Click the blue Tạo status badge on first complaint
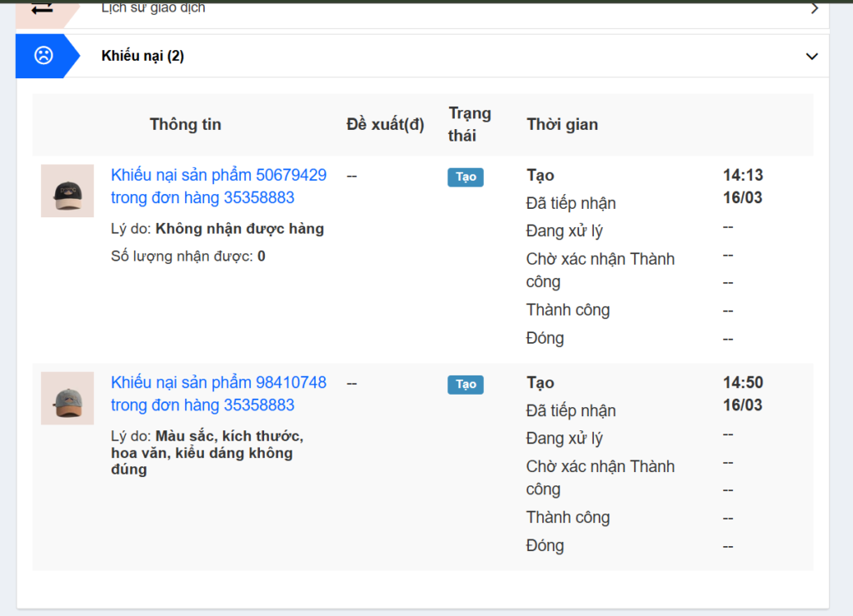 click(465, 176)
